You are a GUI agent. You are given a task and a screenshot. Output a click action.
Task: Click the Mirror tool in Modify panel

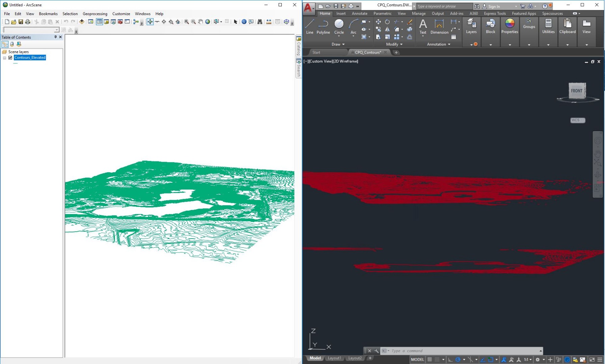click(x=387, y=29)
